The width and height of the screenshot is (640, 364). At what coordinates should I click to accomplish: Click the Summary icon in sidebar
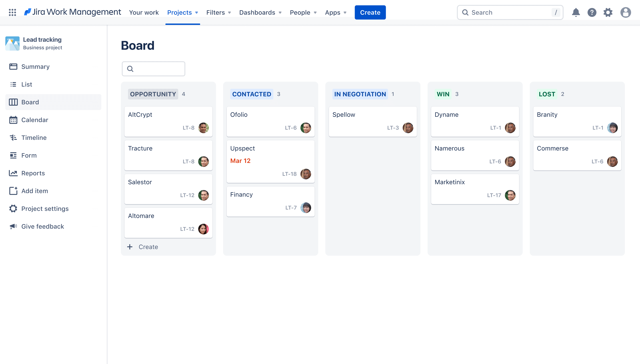(x=13, y=66)
